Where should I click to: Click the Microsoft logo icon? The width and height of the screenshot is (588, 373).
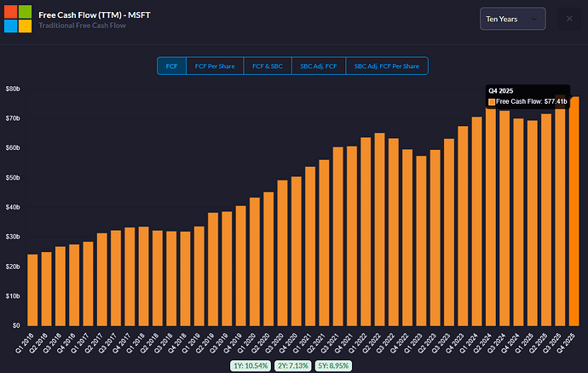coord(18,19)
